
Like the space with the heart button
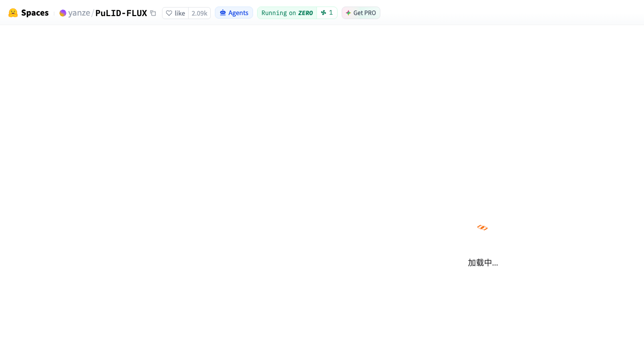[x=176, y=13]
